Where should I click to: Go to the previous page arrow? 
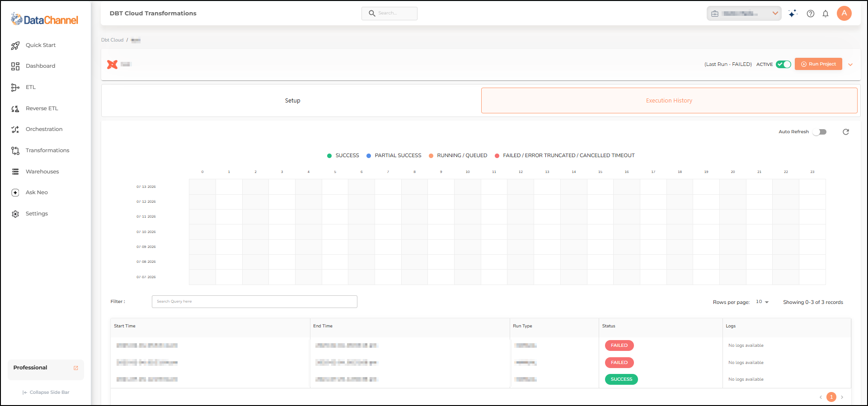coord(821,397)
